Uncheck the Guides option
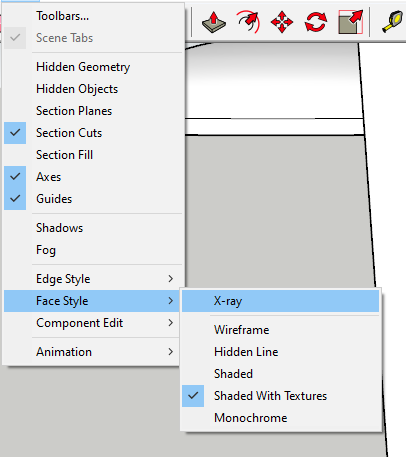The width and height of the screenshot is (406, 457). click(x=15, y=199)
